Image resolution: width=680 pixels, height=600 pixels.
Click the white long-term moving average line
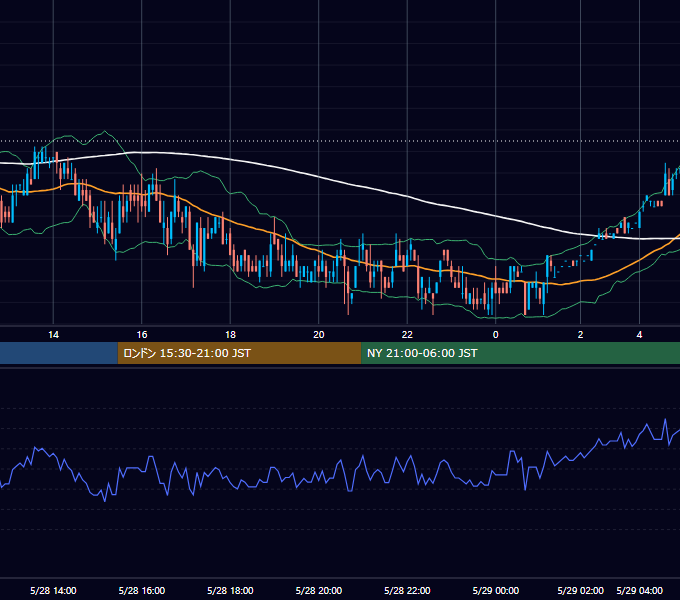click(x=319, y=176)
